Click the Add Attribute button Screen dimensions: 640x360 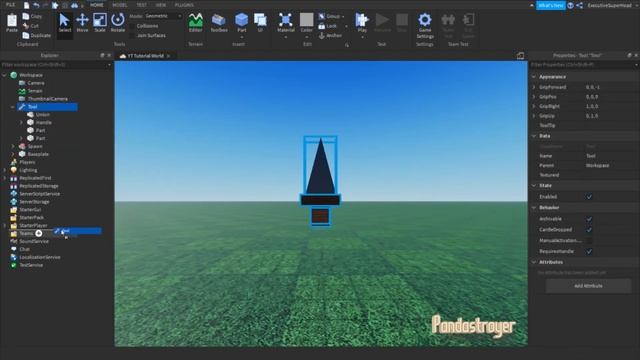tap(588, 286)
